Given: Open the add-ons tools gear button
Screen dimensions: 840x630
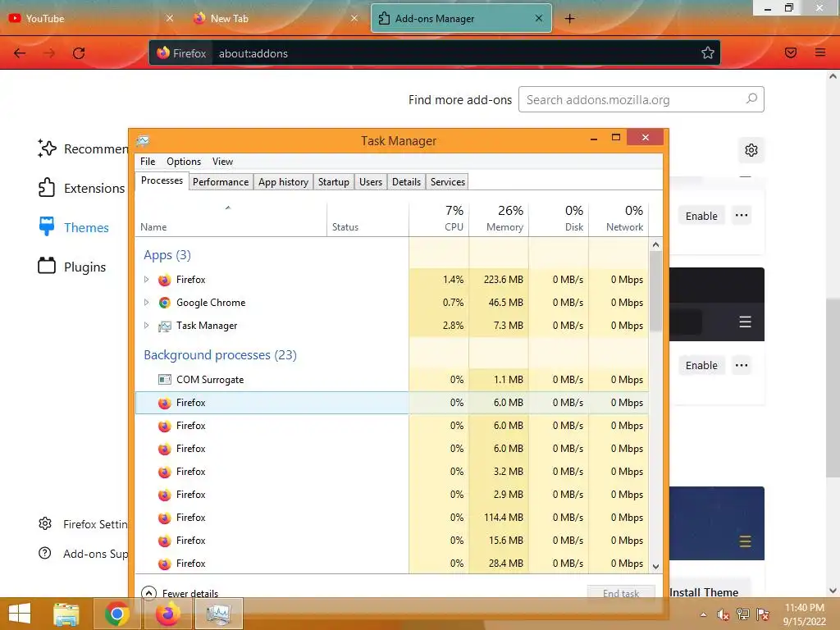Looking at the screenshot, I should pos(751,150).
